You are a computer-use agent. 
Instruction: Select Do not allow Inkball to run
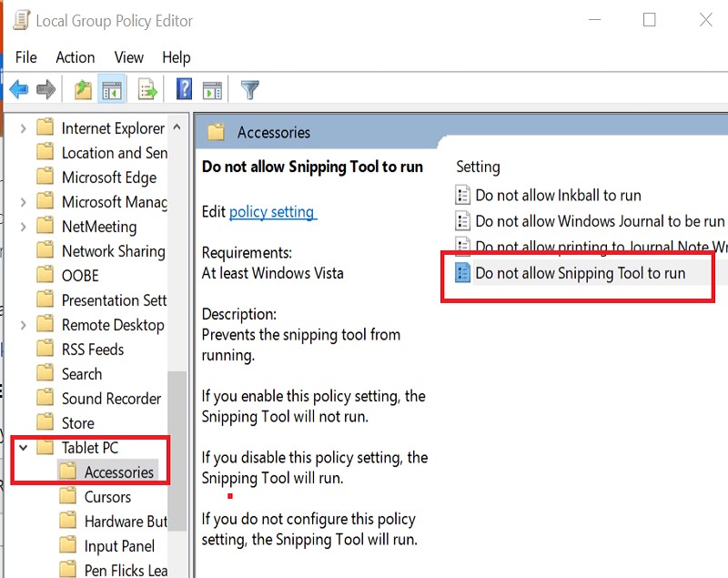[x=558, y=195]
